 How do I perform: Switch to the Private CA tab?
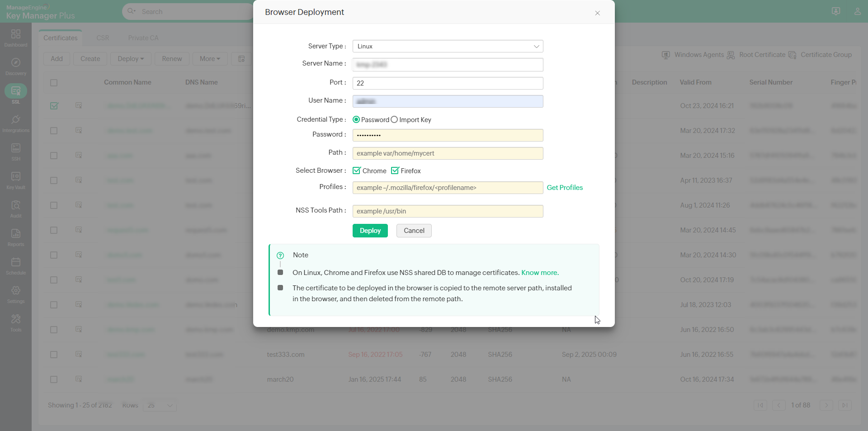143,38
